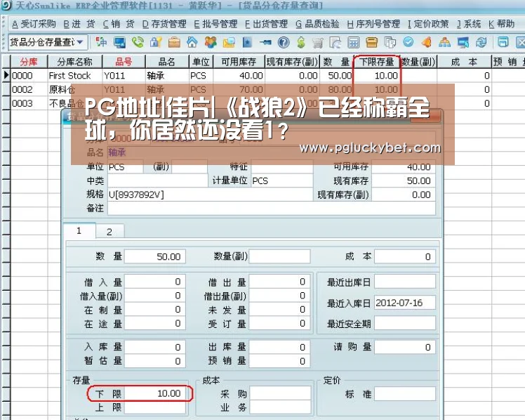This screenshot has height=420, width=525.
Task: Click the green dollar sign toolbar icon
Action: point(301,42)
